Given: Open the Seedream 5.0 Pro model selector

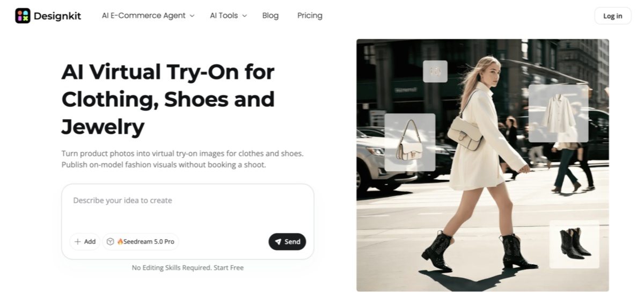Looking at the screenshot, I should coord(141,242).
